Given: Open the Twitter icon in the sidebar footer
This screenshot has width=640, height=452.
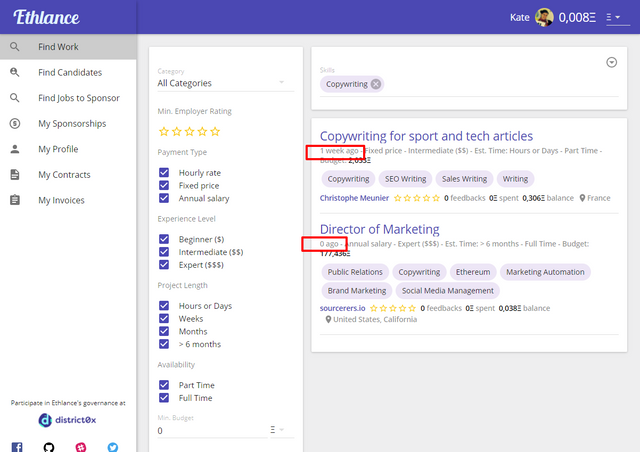Looking at the screenshot, I should pos(113,447).
